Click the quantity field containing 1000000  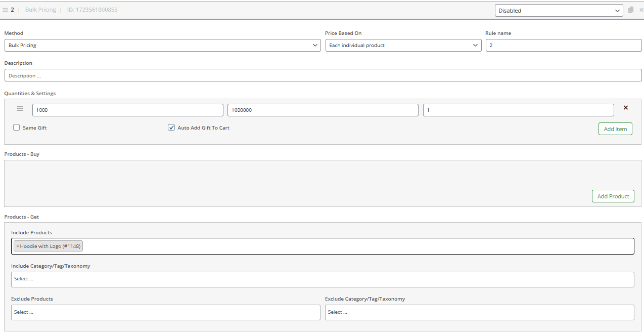323,110
